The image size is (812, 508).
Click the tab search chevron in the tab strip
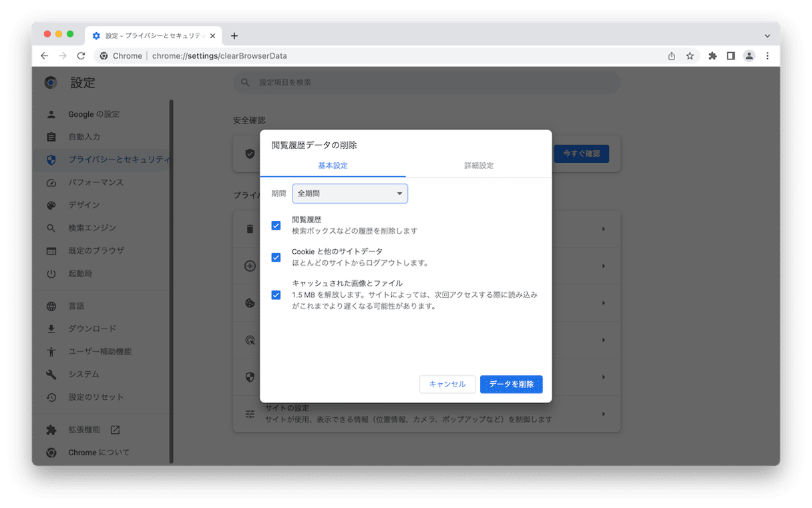[x=767, y=36]
